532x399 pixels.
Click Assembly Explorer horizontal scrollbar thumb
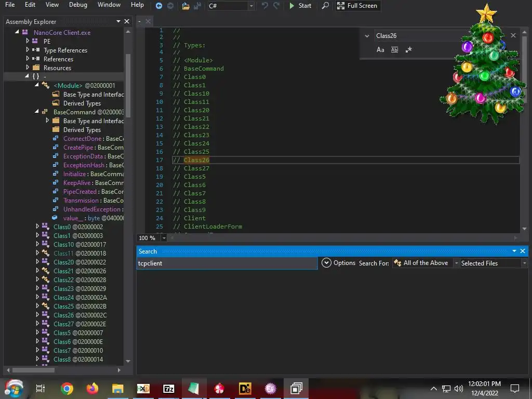coord(33,370)
